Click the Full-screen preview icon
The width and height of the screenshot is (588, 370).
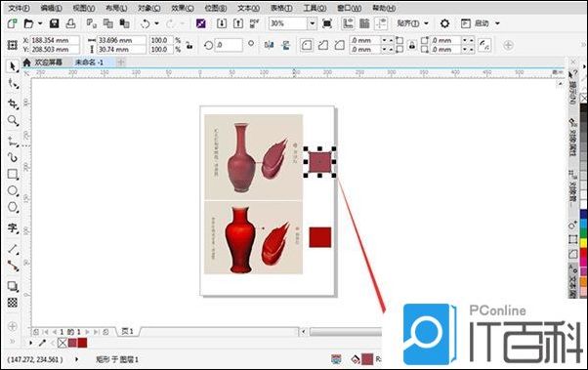tap(327, 23)
